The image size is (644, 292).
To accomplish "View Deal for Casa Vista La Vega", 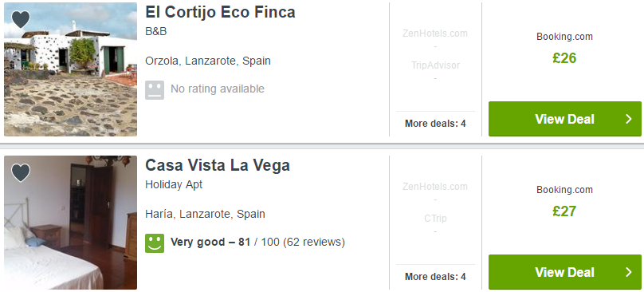I will coord(565,272).
